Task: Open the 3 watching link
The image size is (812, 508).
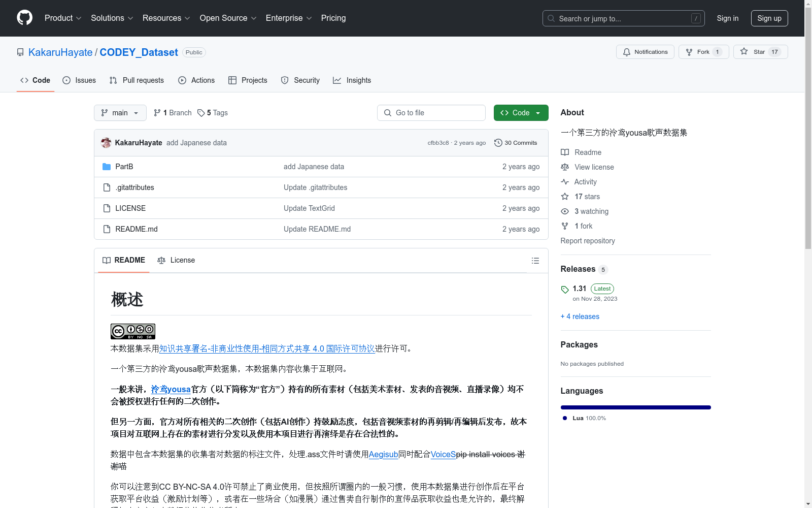Action: pyautogui.click(x=585, y=211)
